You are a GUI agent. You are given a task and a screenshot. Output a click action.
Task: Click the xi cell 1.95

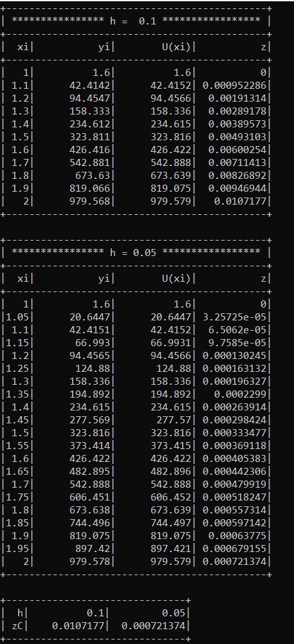click(x=17, y=548)
